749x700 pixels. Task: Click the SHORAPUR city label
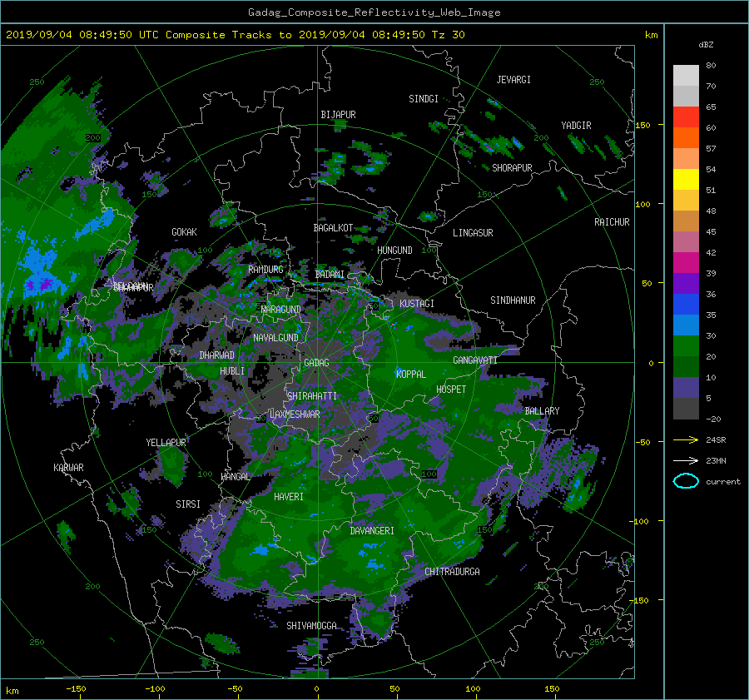(x=512, y=168)
